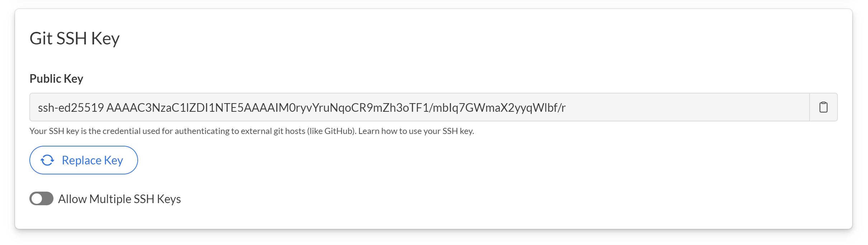Click the ssh-ed25519 prefix in the key field
This screenshot has height=245, width=868.
(x=71, y=107)
